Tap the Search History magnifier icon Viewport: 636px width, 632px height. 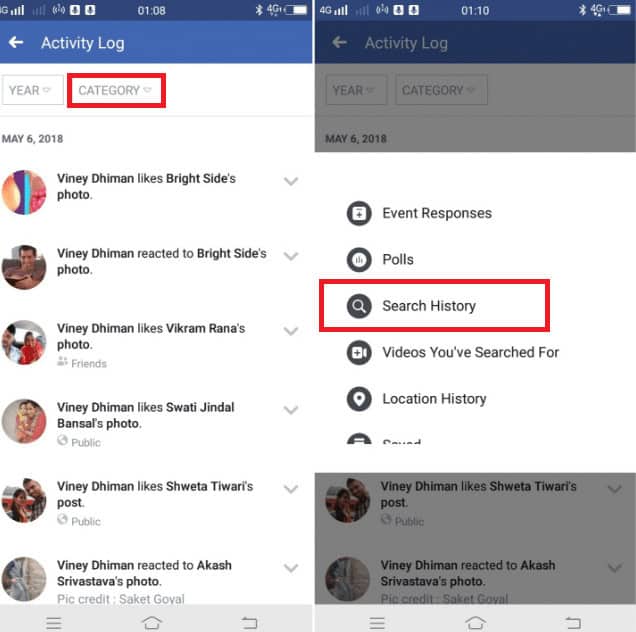[x=359, y=306]
